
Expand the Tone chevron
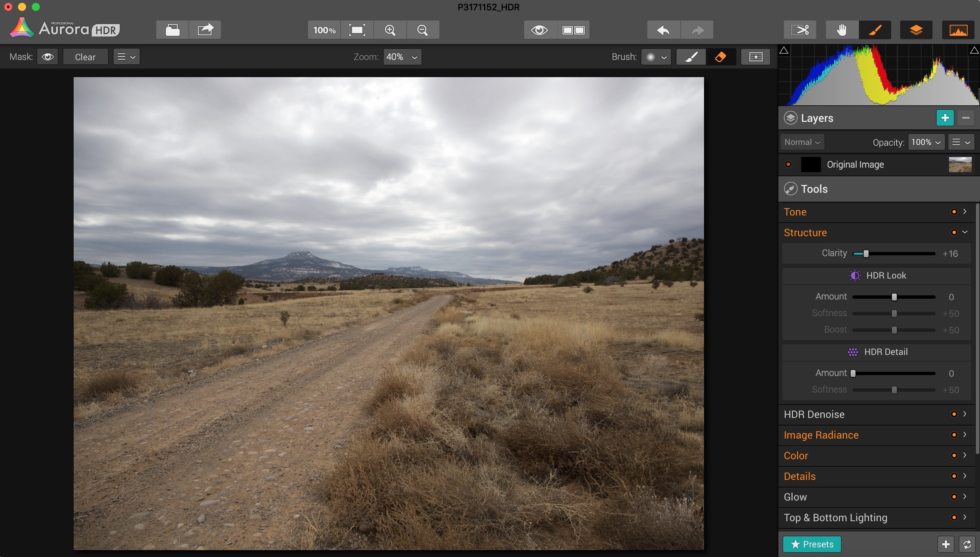click(x=965, y=211)
